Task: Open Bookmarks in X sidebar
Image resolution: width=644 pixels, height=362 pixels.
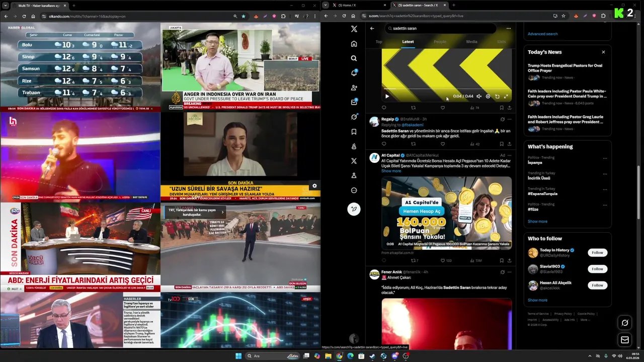Action: pyautogui.click(x=354, y=132)
